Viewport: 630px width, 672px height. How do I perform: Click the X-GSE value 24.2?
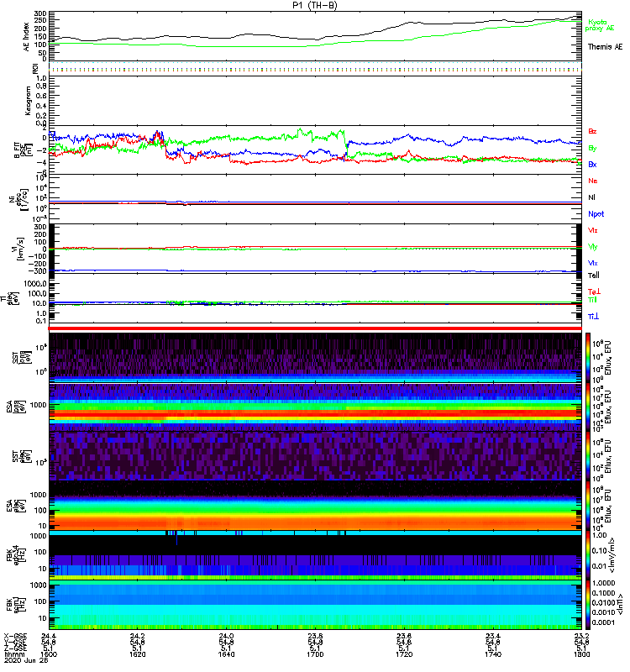pyautogui.click(x=138, y=636)
